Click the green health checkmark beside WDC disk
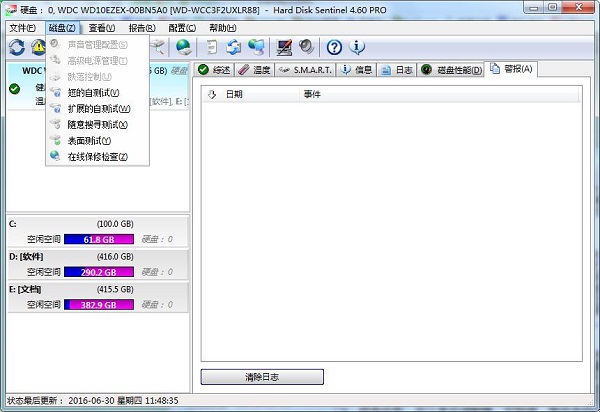 click(15, 89)
